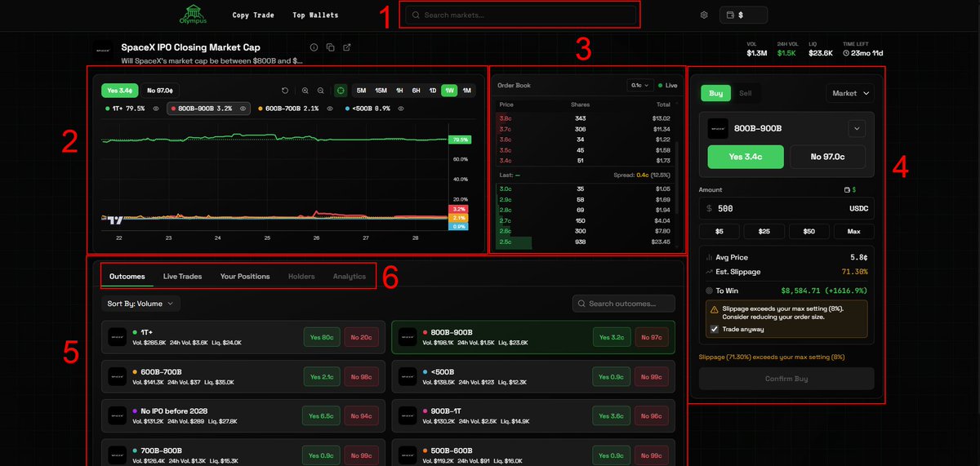Set chart timeframe to 1M
The width and height of the screenshot is (980, 466).
(x=466, y=91)
